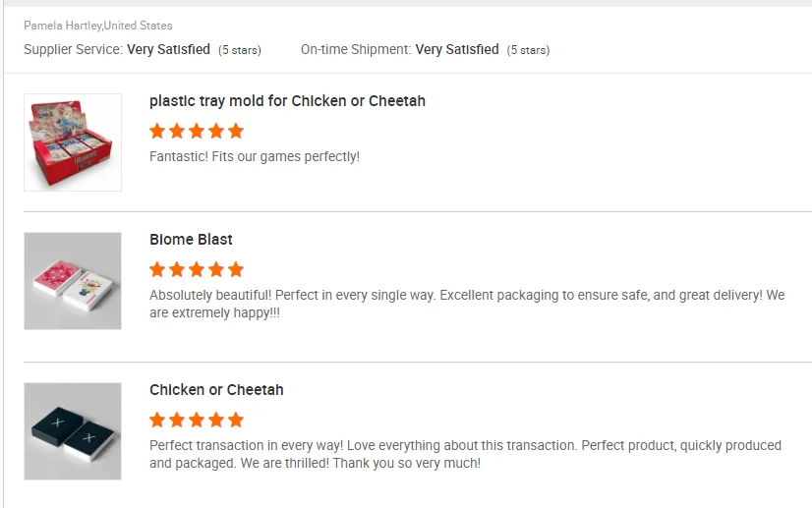Image resolution: width=812 pixels, height=508 pixels.
Task: Click first star of Biome Blast rating
Action: coord(157,269)
